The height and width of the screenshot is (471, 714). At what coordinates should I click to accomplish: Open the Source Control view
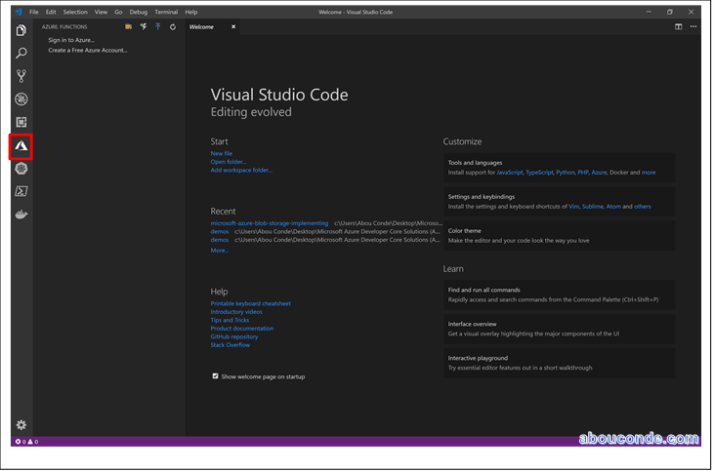(x=21, y=76)
